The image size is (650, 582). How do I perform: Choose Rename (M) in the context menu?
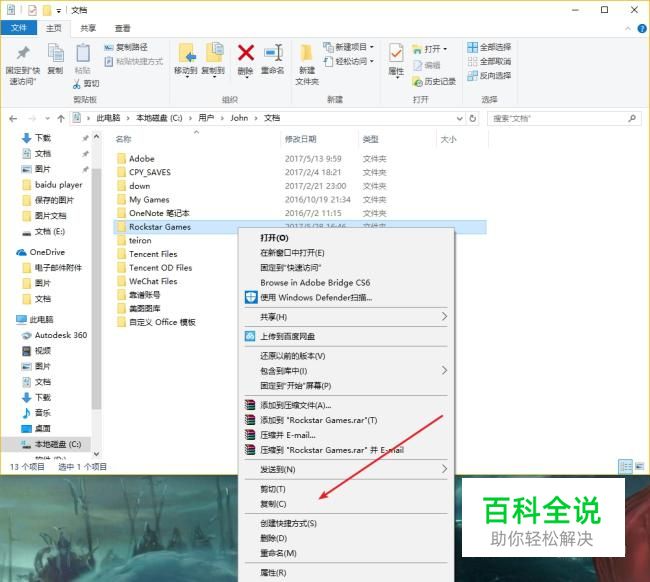278,553
